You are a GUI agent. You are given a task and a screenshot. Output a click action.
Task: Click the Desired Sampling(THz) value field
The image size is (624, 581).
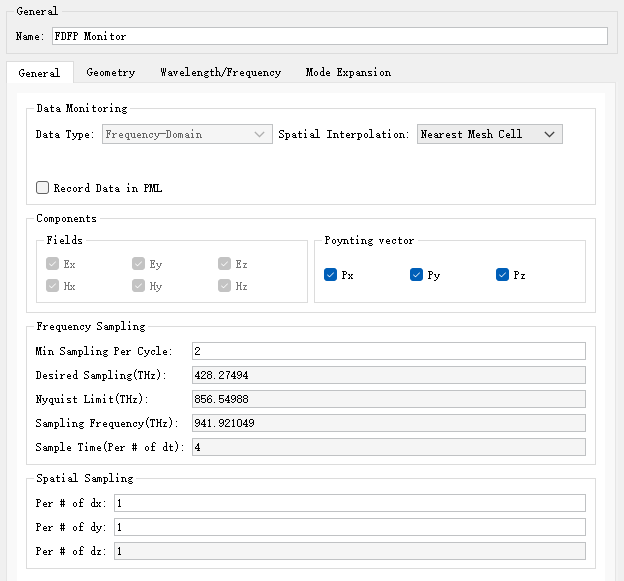coord(388,375)
